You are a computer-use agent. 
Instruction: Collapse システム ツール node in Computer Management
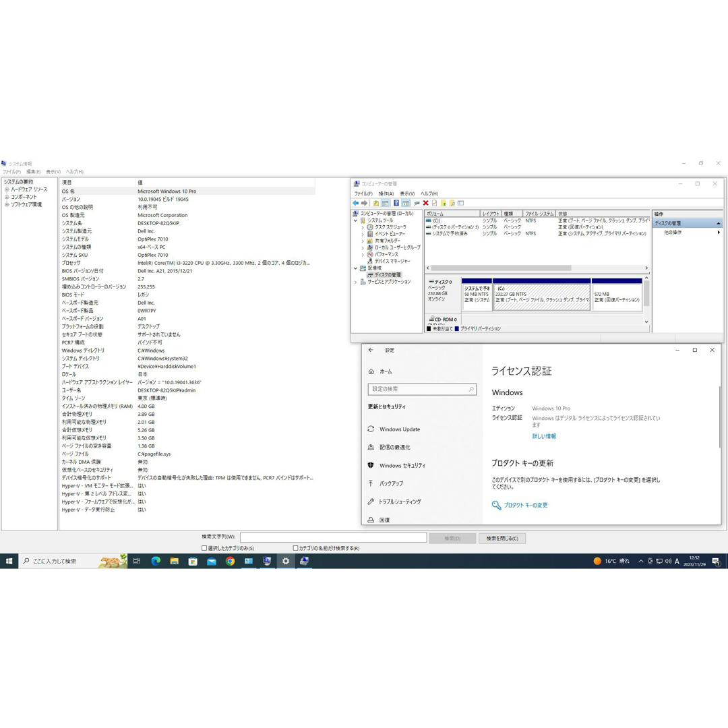pyautogui.click(x=356, y=220)
